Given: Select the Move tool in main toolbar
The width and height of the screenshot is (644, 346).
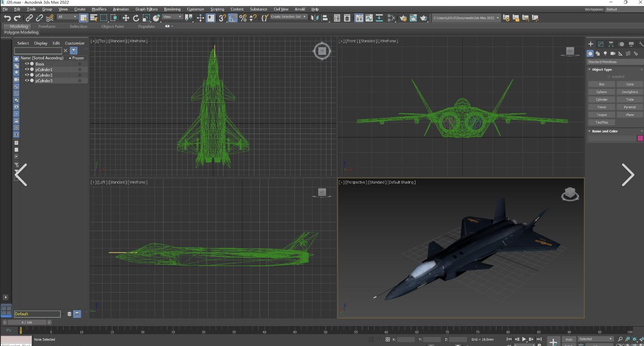Looking at the screenshot, I should 126,18.
